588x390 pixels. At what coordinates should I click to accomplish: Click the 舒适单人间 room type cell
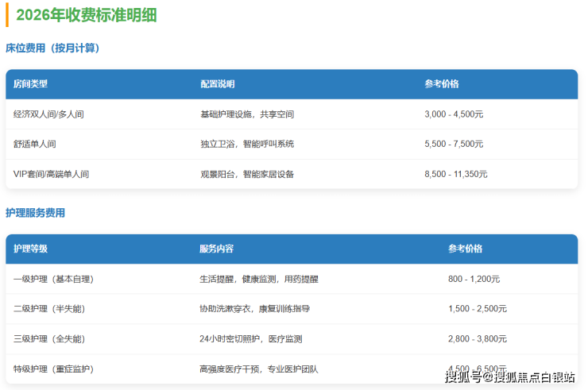point(35,145)
